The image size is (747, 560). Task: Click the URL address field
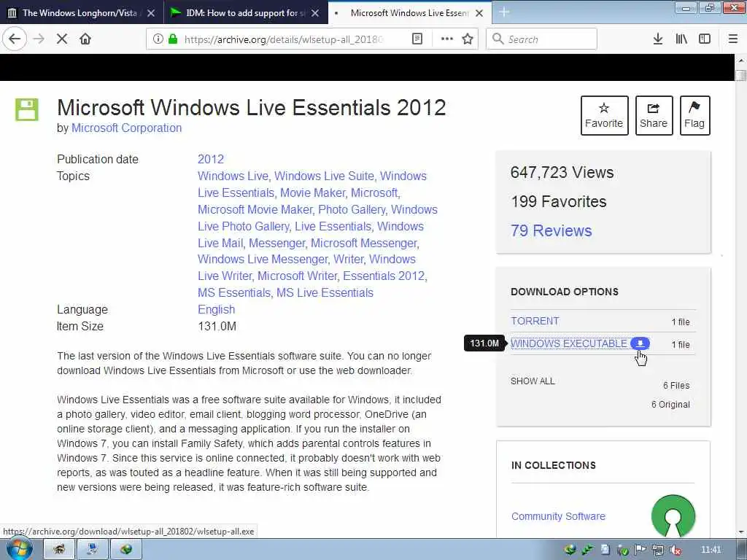[284, 39]
